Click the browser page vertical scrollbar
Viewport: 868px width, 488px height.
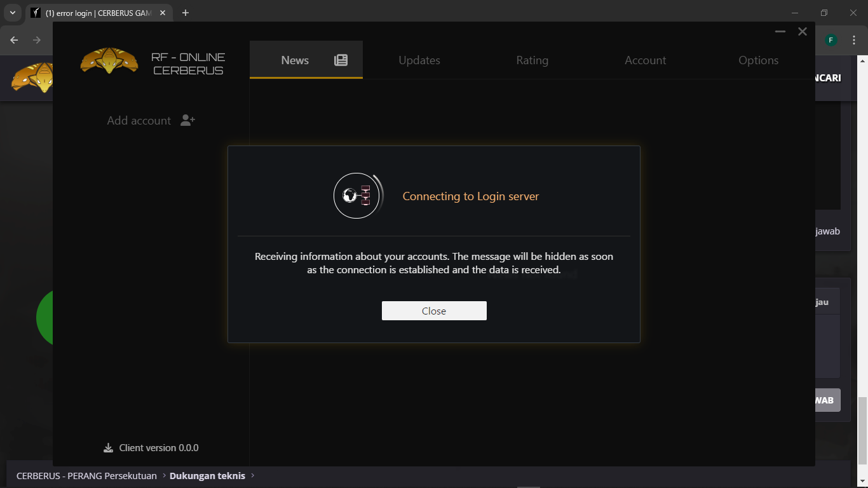[862, 430]
